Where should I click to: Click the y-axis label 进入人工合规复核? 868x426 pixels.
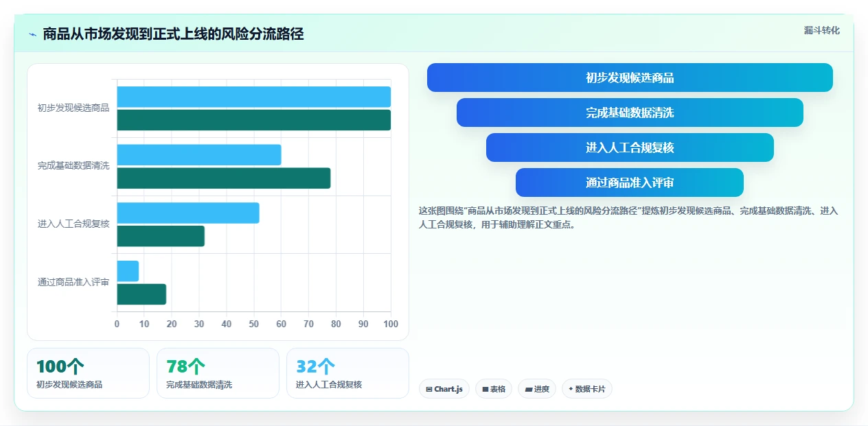[x=73, y=224]
